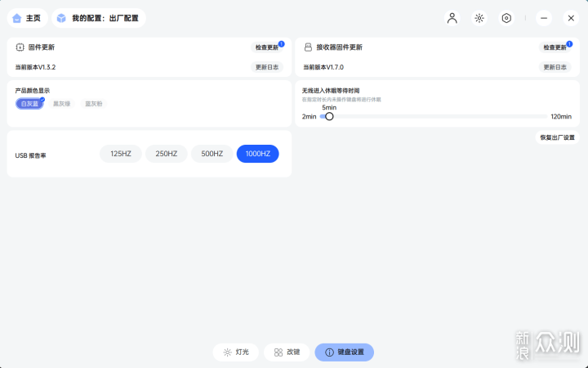Switch to the 改键 key remap tab

(x=287, y=352)
